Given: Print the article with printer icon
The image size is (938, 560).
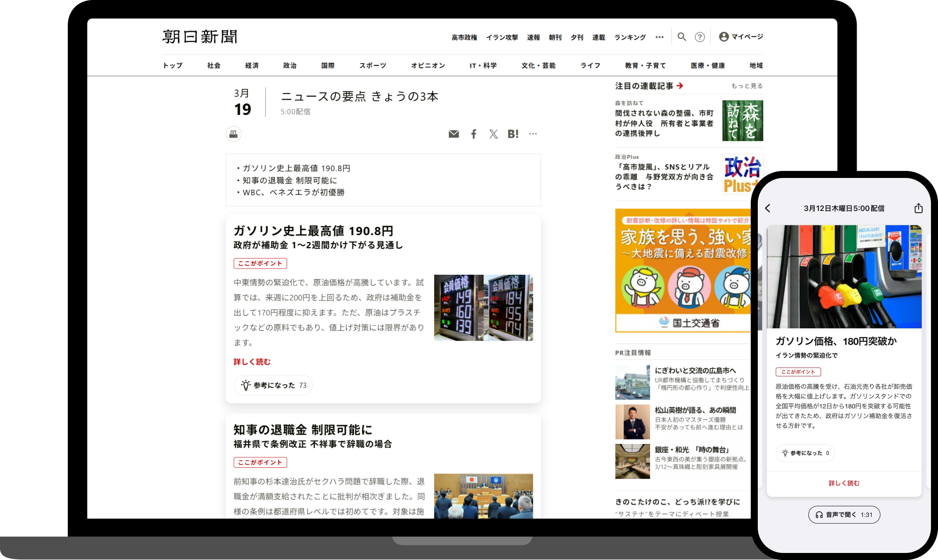Looking at the screenshot, I should tap(233, 134).
